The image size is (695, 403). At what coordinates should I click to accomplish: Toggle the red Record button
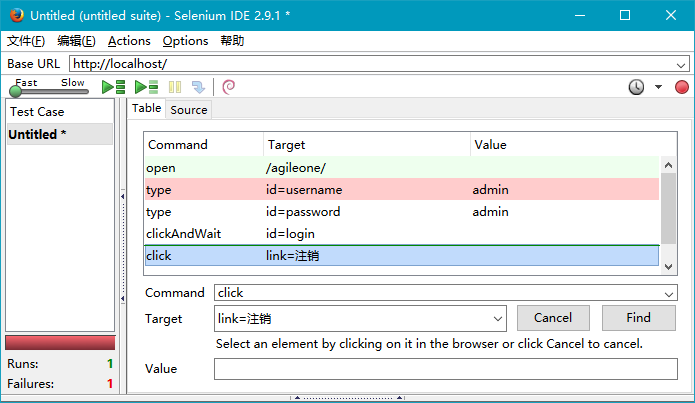(682, 87)
